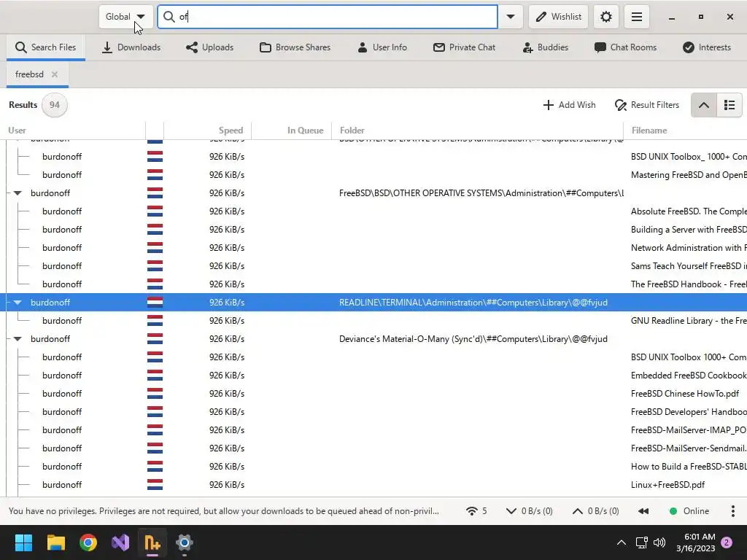Switch to the Downloads tab
The height and width of the screenshot is (560, 747).
pos(131,47)
